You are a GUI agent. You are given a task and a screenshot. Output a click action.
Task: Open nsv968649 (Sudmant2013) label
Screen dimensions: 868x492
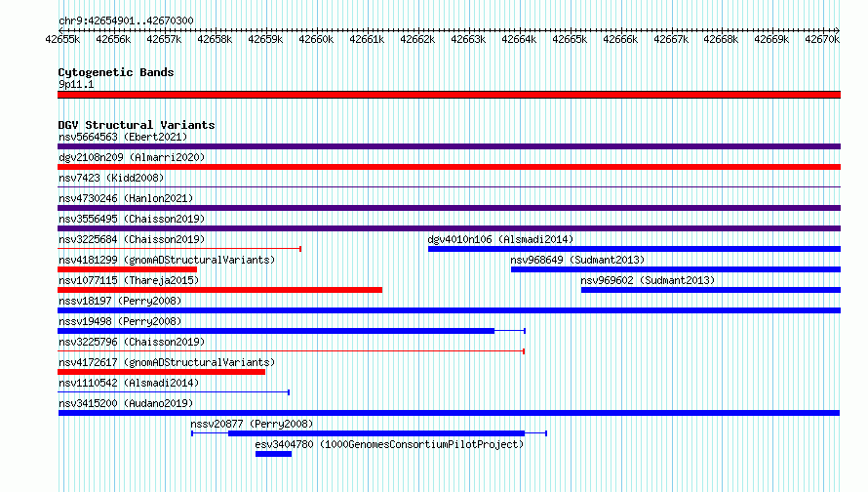point(577,260)
